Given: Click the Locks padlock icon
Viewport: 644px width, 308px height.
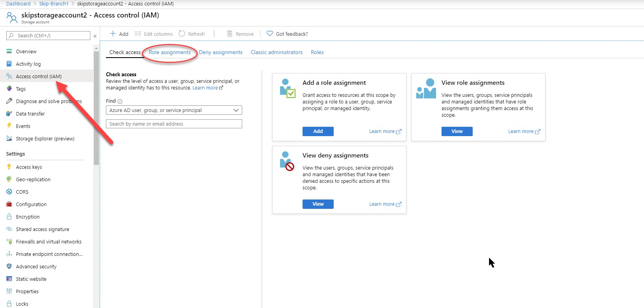Looking at the screenshot, I should pos(9,304).
